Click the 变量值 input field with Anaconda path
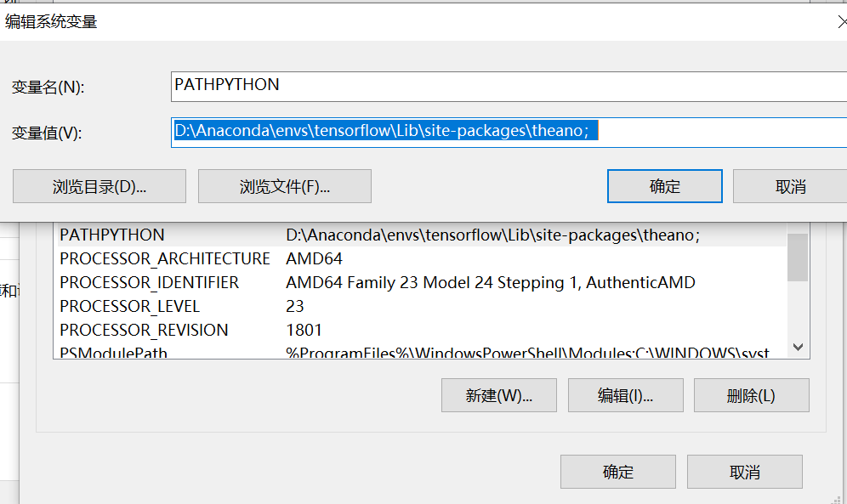 (x=509, y=133)
